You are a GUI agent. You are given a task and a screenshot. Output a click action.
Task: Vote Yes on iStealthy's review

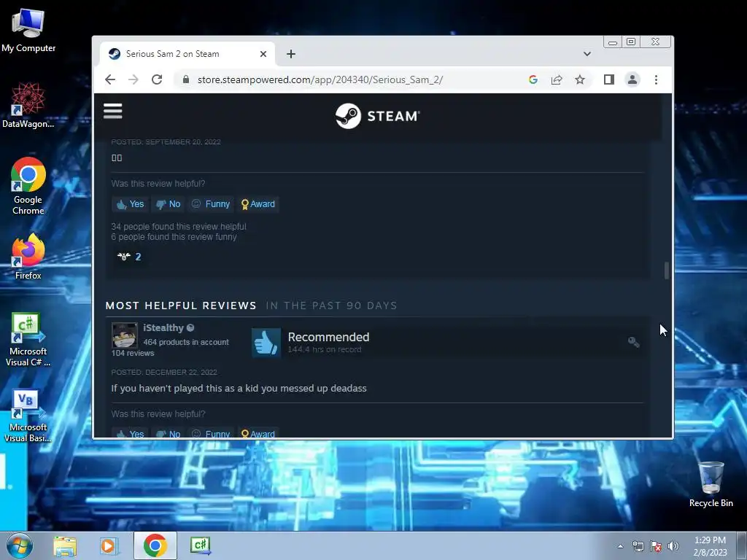pos(130,433)
